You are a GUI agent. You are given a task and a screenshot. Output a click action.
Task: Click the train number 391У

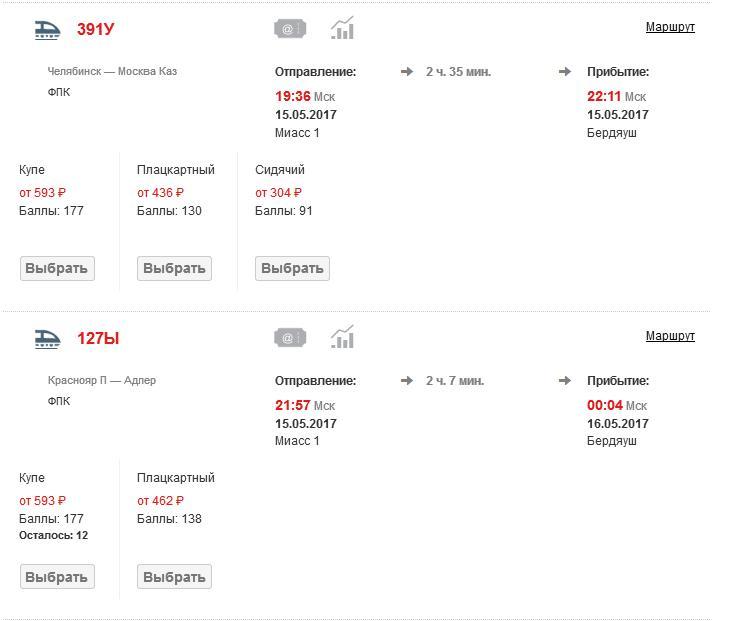coord(96,30)
